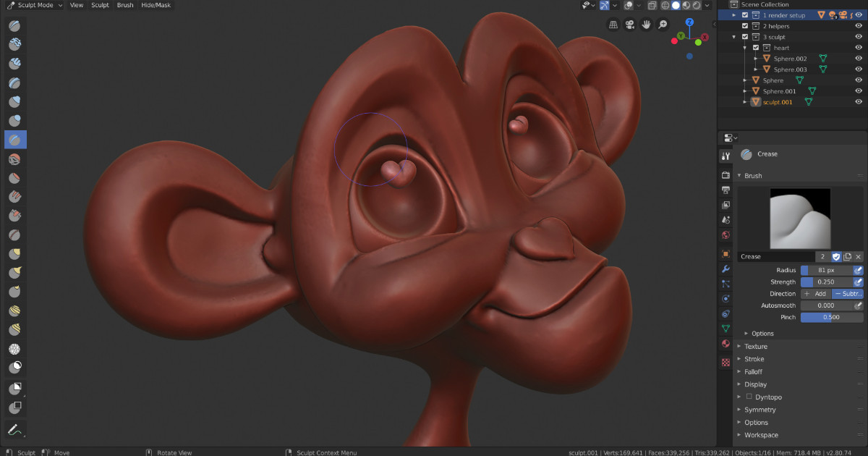Switch to camera view in viewport
Screen dimensions: 868x456
[630, 25]
